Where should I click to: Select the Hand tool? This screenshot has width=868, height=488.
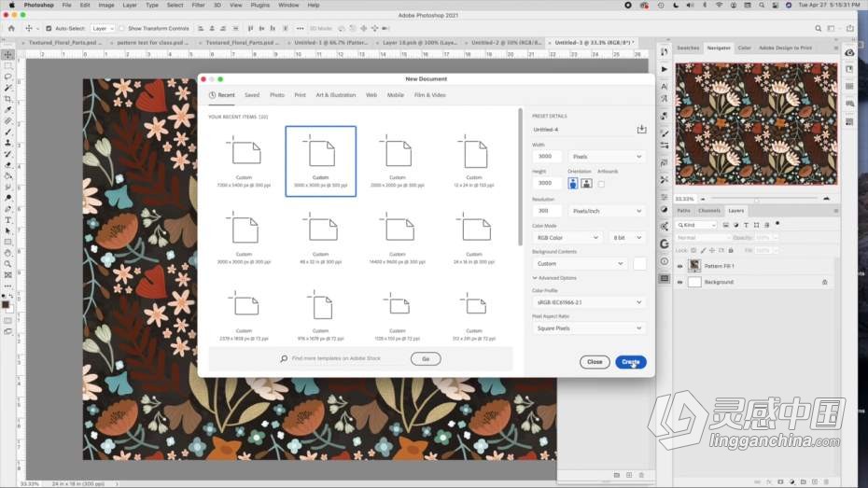click(7, 253)
